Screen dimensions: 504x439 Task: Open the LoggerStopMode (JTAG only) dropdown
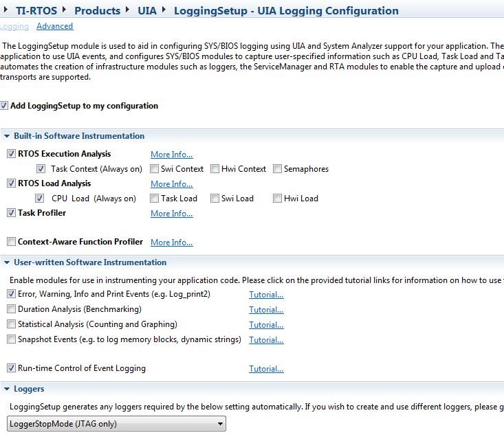coord(116,424)
